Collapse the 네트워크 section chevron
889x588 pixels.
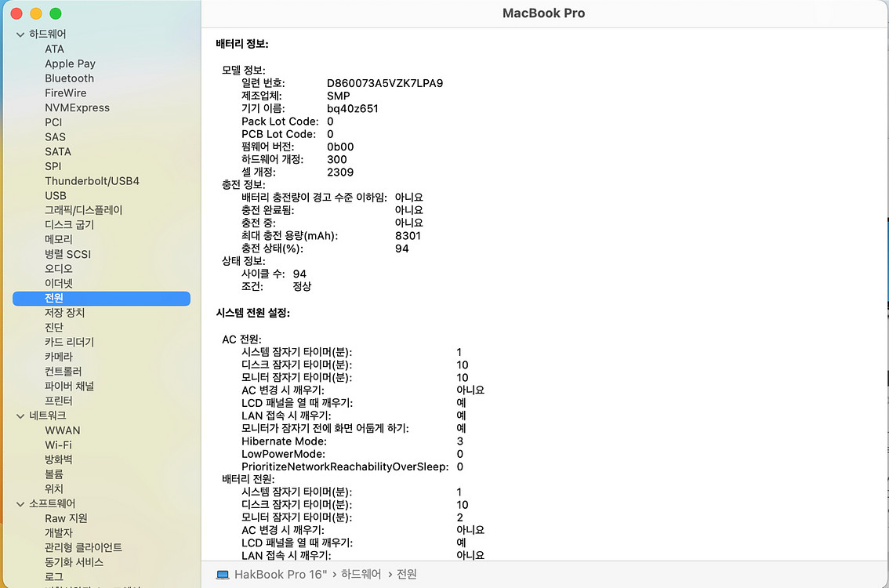(20, 416)
